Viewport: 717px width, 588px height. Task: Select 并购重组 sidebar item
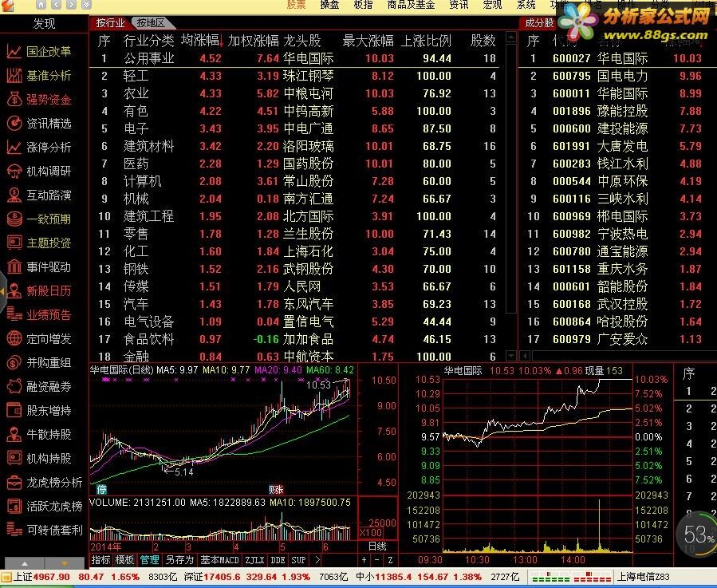(x=39, y=362)
